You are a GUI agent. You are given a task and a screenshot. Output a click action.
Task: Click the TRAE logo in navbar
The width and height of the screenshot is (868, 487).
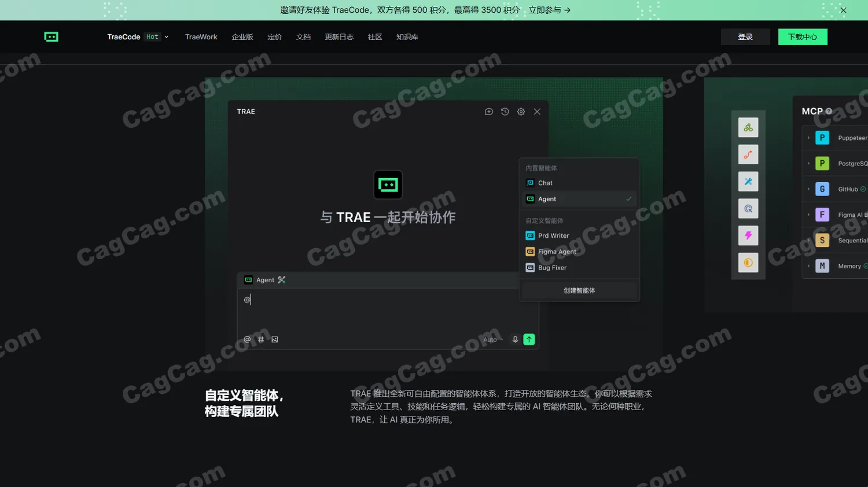51,37
